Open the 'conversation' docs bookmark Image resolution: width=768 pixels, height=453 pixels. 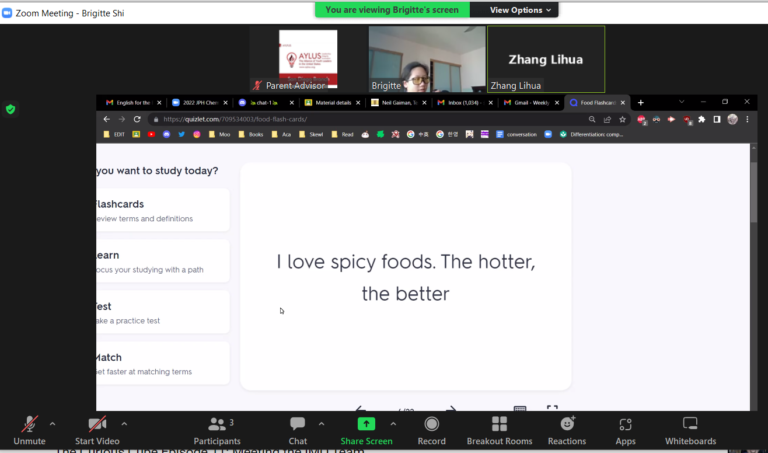[x=516, y=134]
